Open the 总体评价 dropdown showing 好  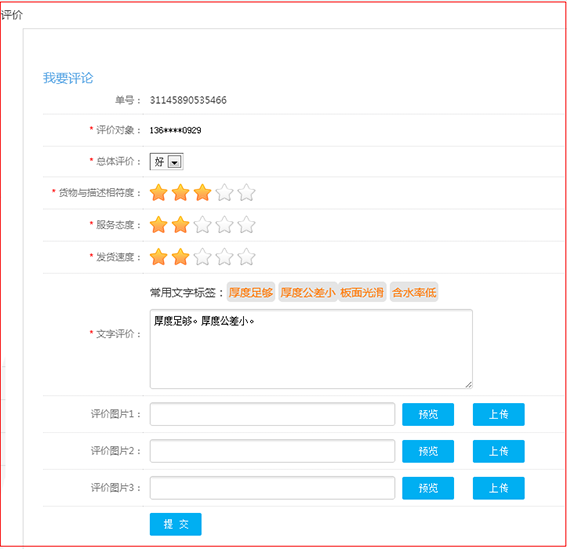[x=167, y=162]
